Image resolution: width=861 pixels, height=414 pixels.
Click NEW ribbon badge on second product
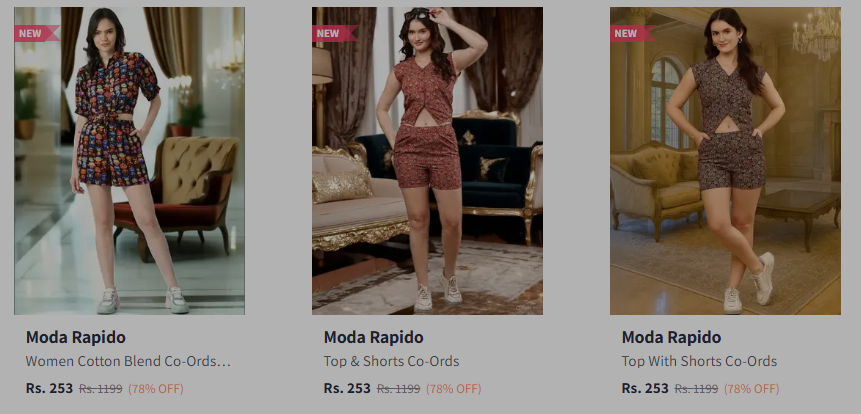(x=335, y=33)
